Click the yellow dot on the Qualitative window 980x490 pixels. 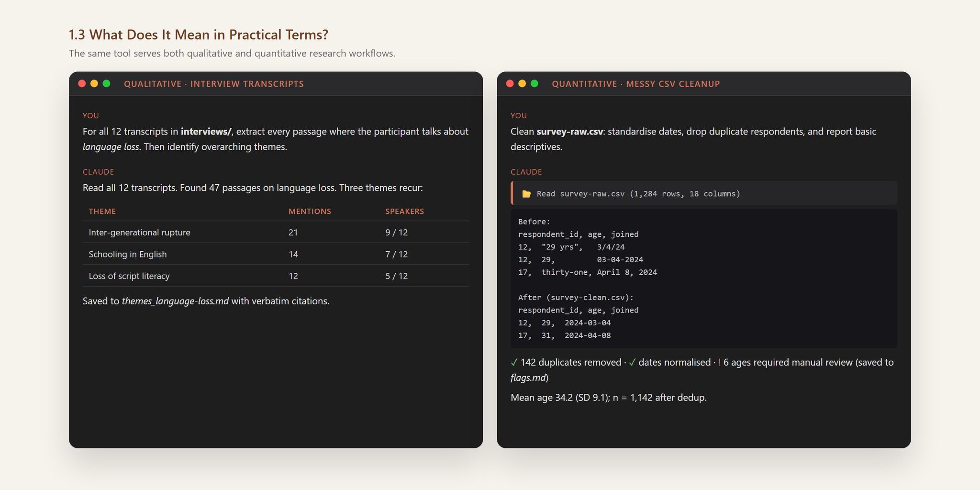(94, 84)
